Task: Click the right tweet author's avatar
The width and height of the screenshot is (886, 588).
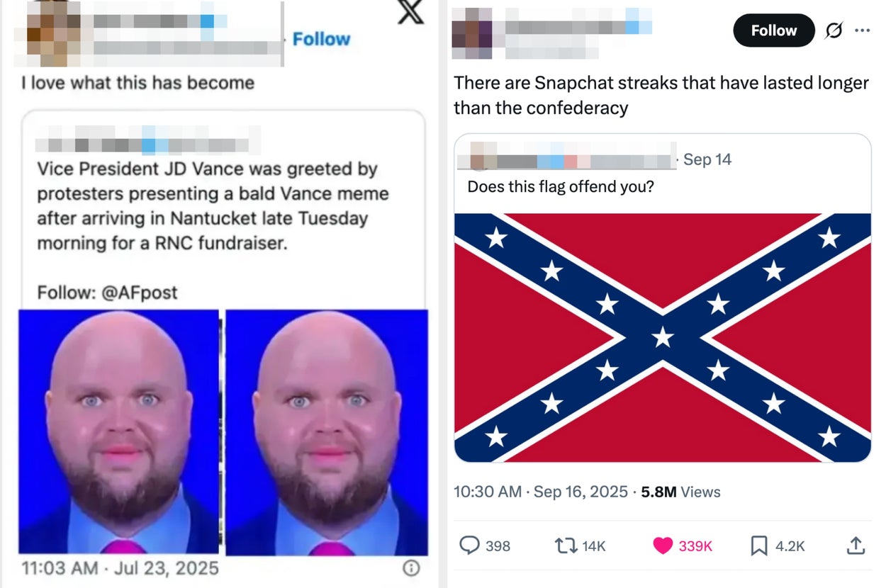Action: pyautogui.click(x=471, y=33)
